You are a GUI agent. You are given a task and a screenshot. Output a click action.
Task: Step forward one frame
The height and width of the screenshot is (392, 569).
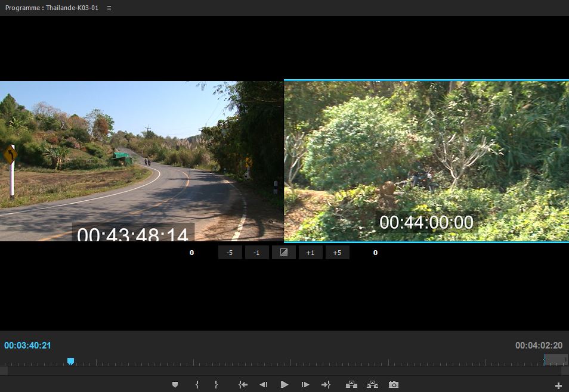(305, 385)
